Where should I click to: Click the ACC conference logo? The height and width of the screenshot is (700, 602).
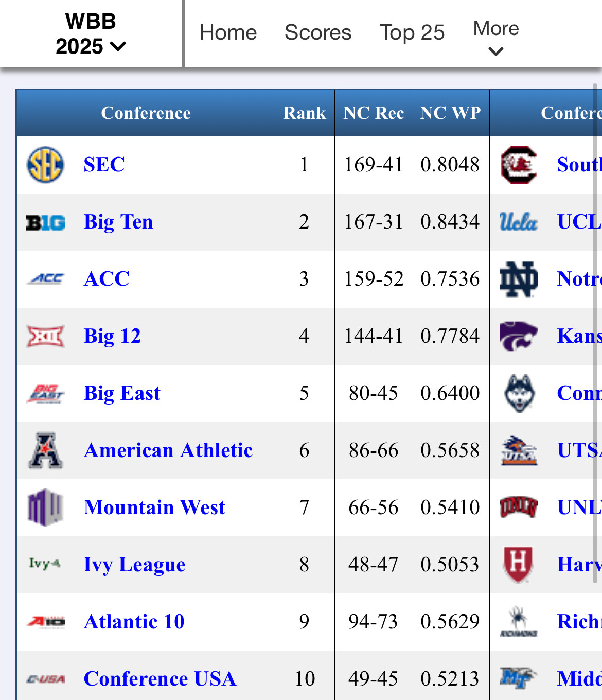coord(46,279)
